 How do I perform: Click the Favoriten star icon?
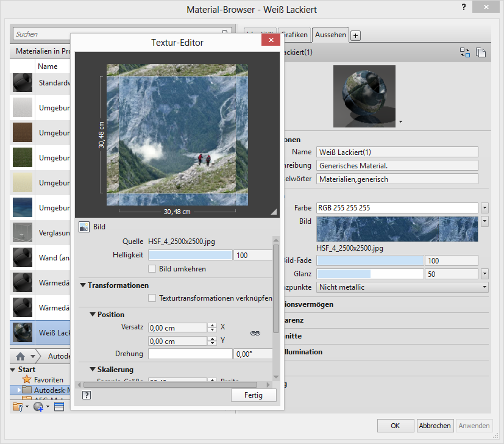27,379
